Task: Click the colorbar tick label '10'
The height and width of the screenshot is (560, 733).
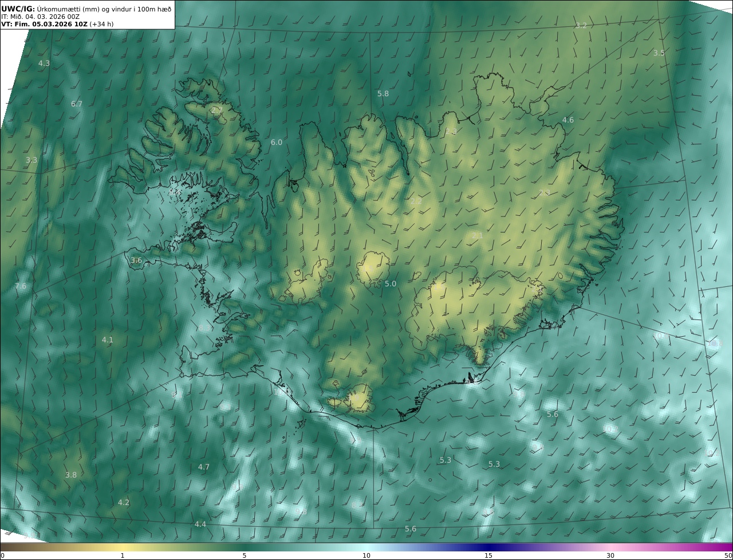Action: pos(366,555)
